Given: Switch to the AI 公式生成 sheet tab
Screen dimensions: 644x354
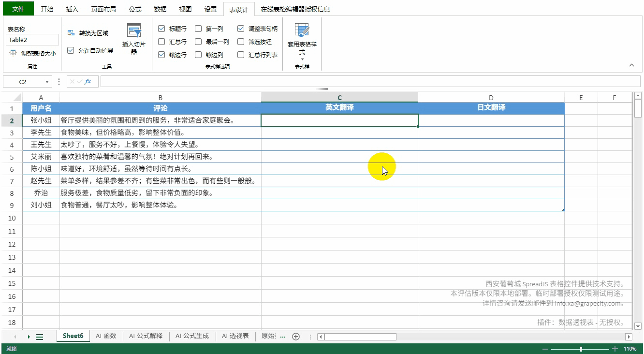Looking at the screenshot, I should [x=192, y=336].
